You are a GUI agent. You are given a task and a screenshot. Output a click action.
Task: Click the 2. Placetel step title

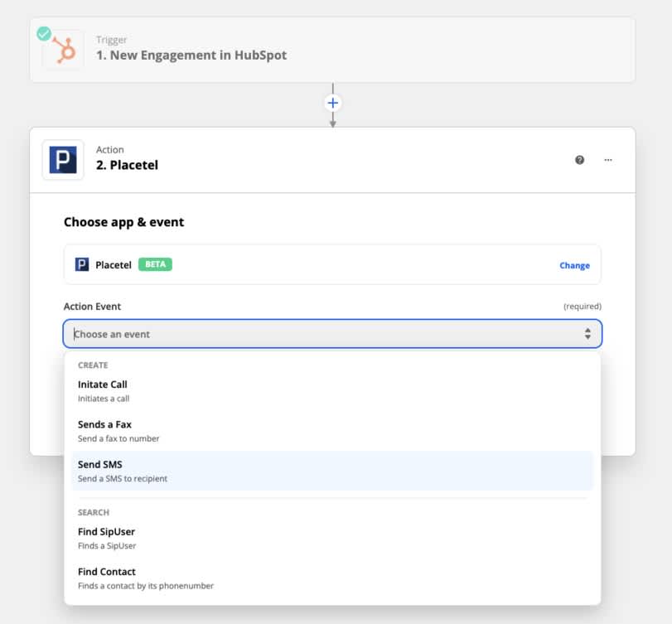127,165
